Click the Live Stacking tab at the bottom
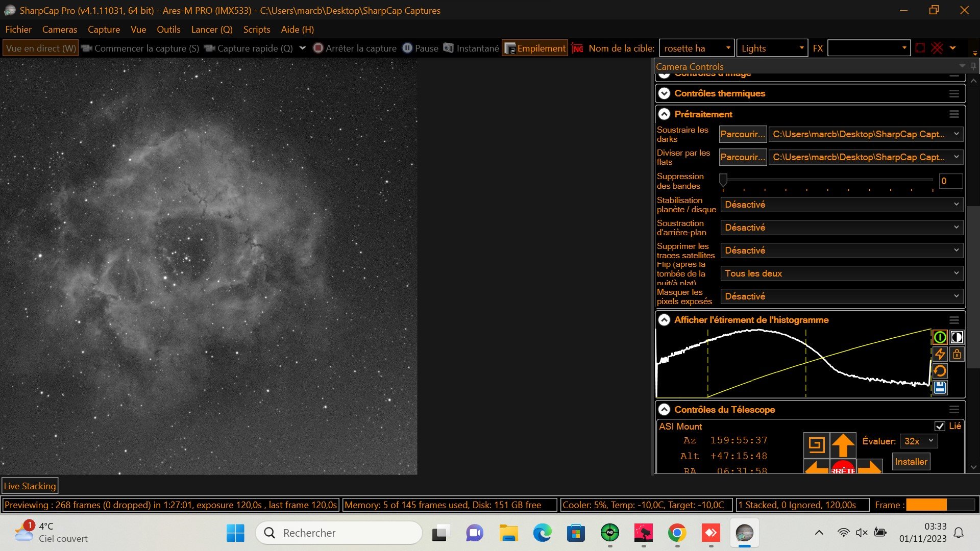Screen dimensions: 980x551 tap(30, 486)
